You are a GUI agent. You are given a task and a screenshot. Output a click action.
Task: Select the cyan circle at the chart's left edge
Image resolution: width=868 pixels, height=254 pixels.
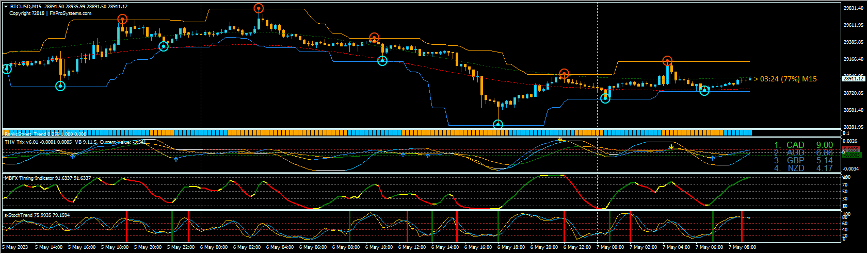pyautogui.click(x=6, y=69)
